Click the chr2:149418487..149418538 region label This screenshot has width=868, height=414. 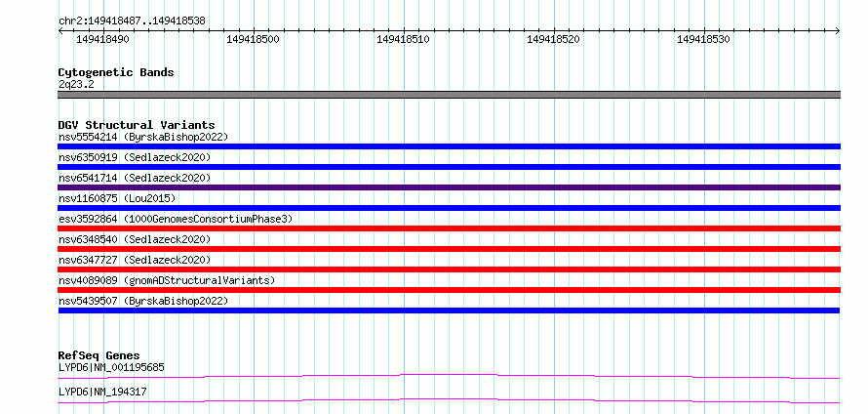click(x=132, y=21)
